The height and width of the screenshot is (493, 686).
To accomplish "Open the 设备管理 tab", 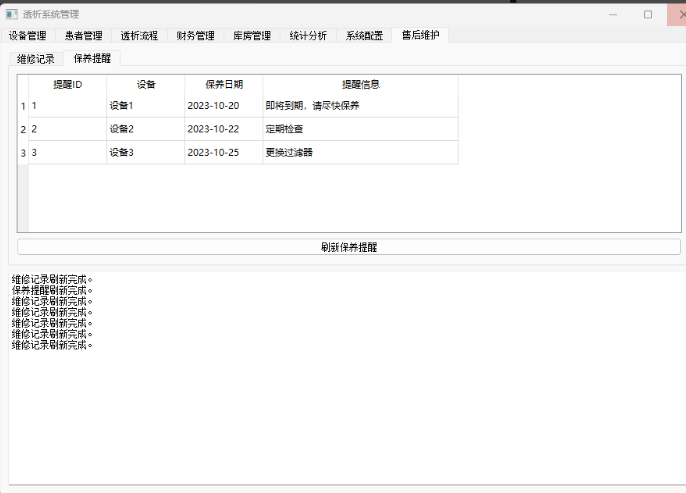I will [28, 35].
